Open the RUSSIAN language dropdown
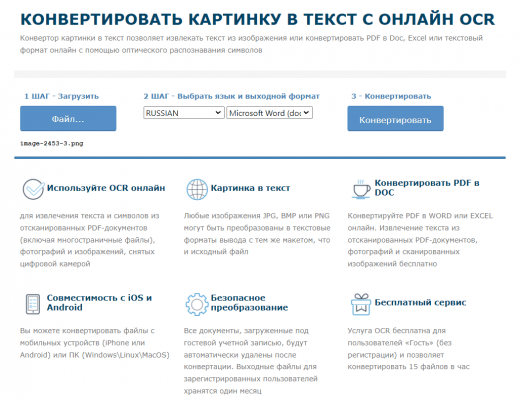 tap(184, 113)
